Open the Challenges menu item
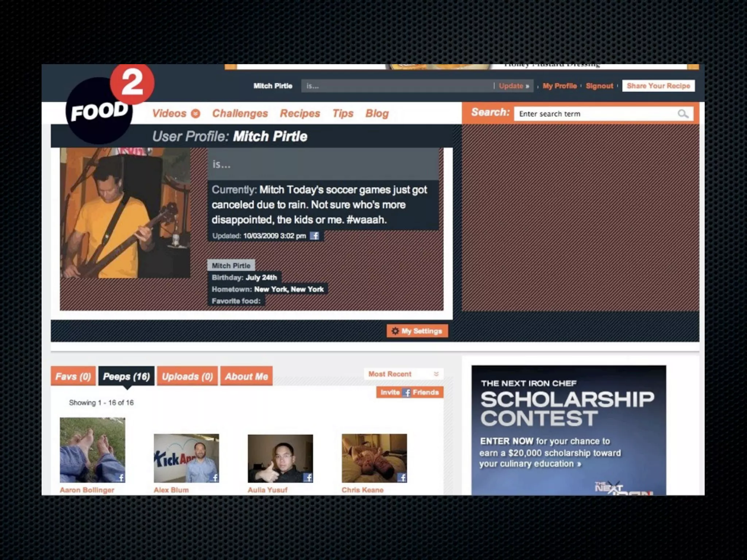 pos(240,113)
